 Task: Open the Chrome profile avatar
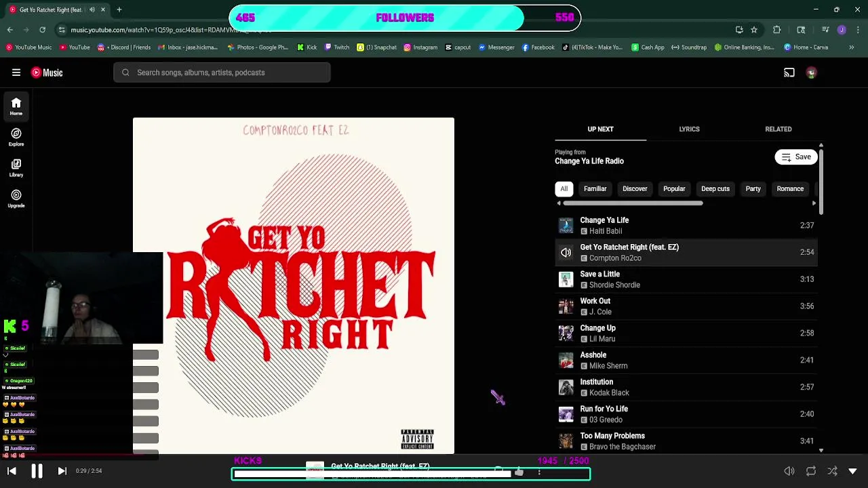842,30
